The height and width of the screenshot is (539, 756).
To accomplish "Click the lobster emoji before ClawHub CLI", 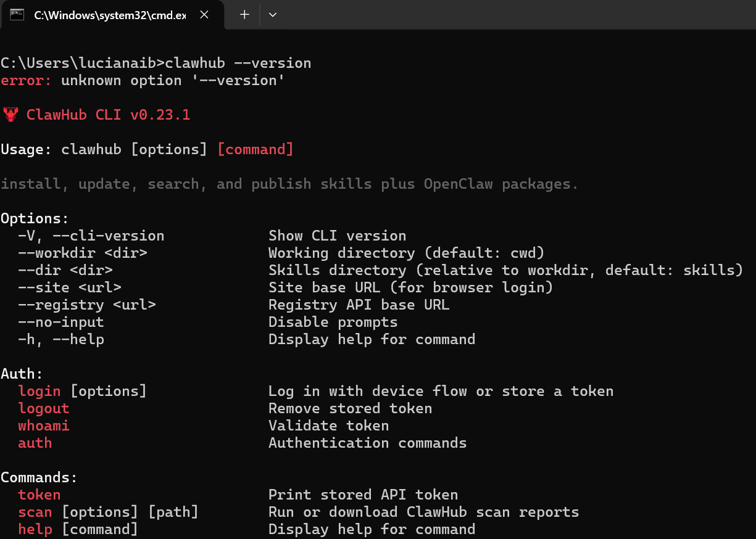I will point(10,115).
